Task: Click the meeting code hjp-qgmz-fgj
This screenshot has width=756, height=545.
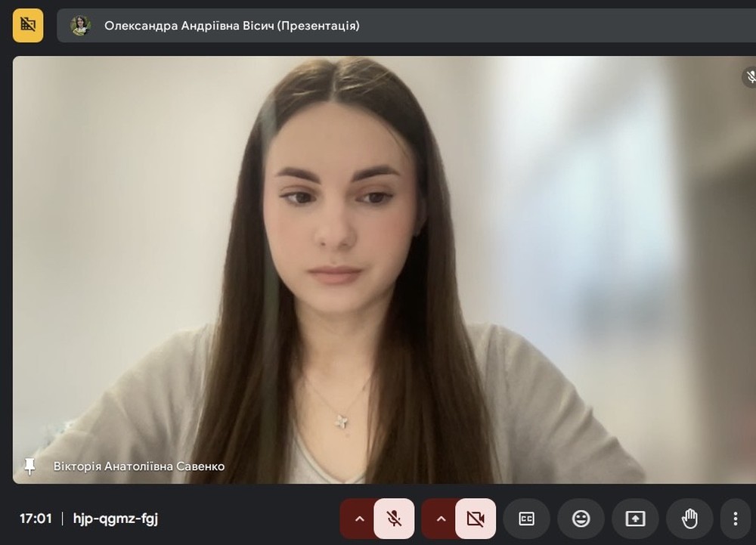Action: click(116, 519)
